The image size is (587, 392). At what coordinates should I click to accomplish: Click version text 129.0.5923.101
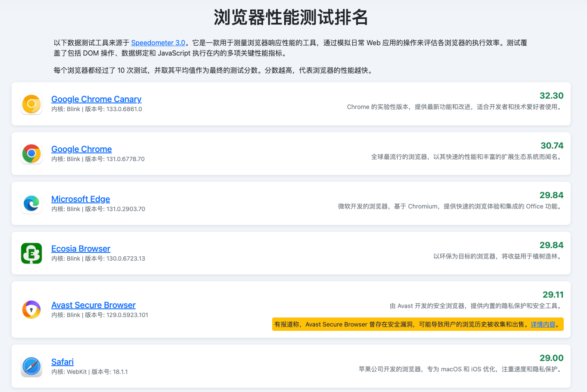pyautogui.click(x=127, y=315)
